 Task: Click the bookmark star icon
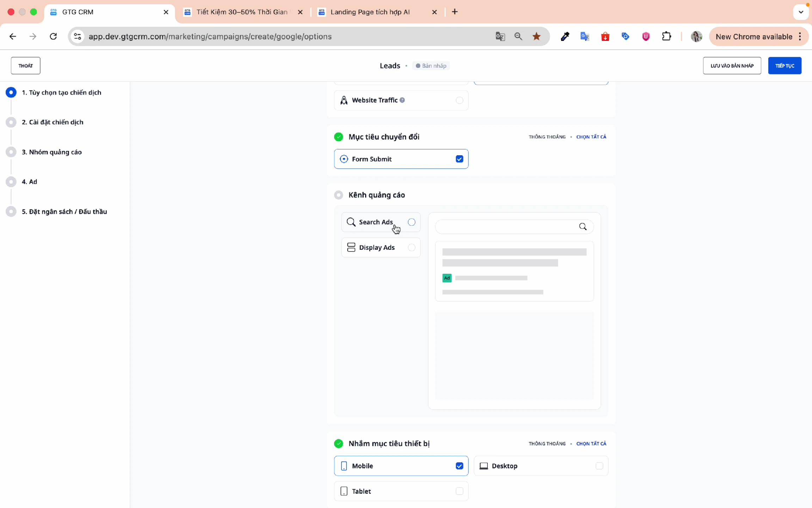(x=536, y=36)
